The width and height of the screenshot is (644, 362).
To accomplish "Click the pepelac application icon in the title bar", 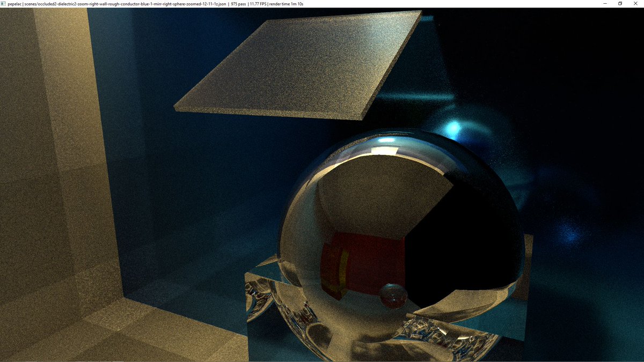I will coord(4,3).
